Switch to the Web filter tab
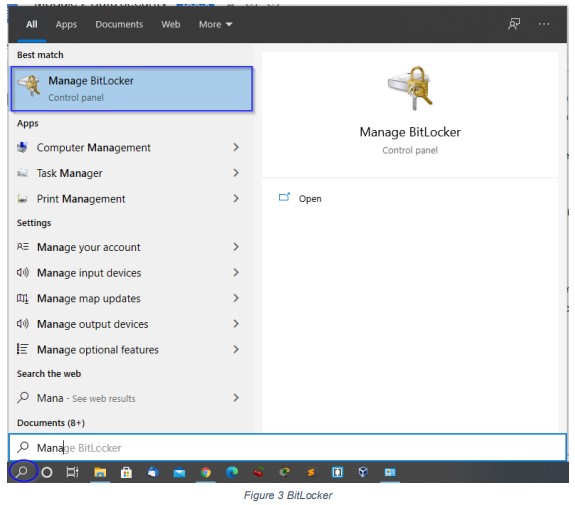575x505 pixels. pos(171,25)
